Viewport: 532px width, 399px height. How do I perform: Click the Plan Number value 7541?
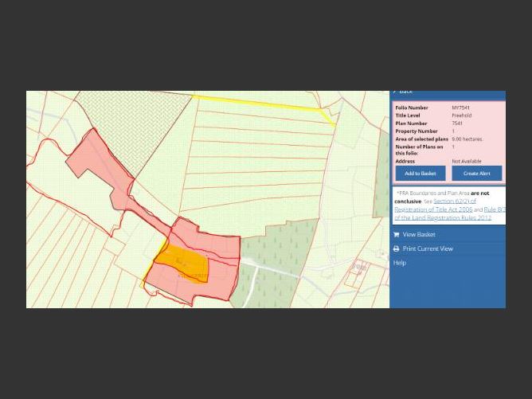[457, 123]
